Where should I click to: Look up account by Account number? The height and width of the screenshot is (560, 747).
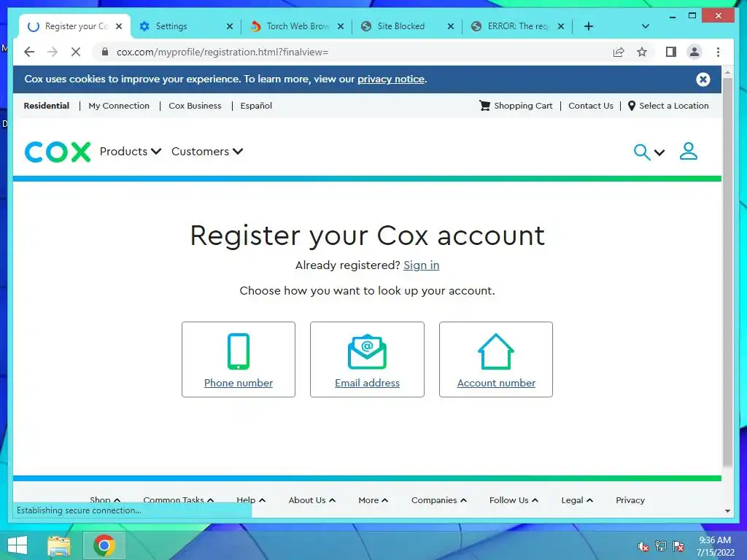(x=496, y=359)
